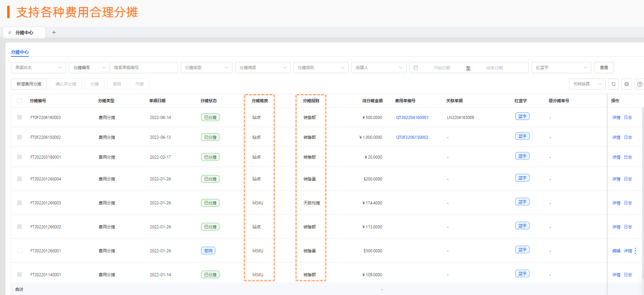The image size is (644, 295).
Task: Open the table column settings gear icon
Action: [626, 84]
